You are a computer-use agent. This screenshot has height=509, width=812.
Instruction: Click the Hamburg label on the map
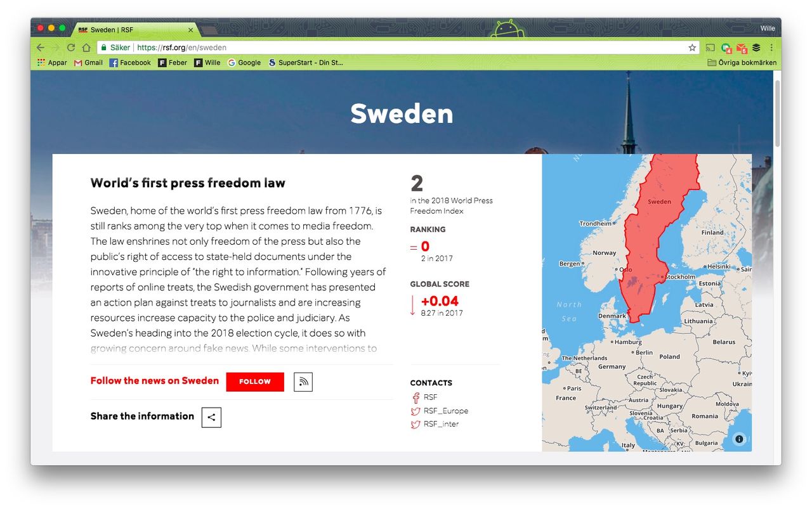click(629, 342)
